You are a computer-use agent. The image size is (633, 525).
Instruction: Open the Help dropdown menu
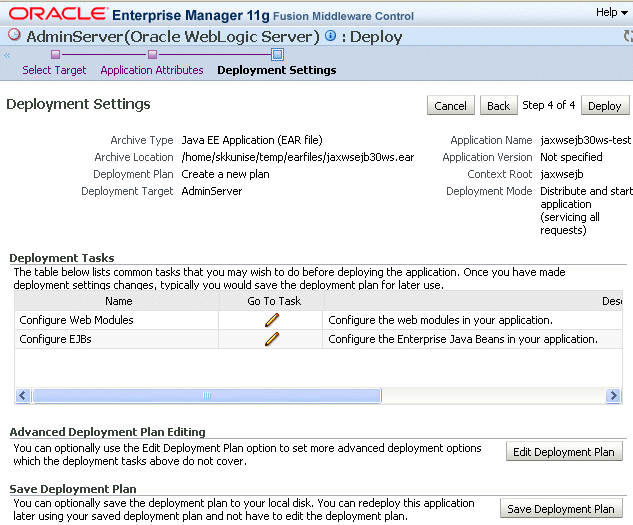612,13
